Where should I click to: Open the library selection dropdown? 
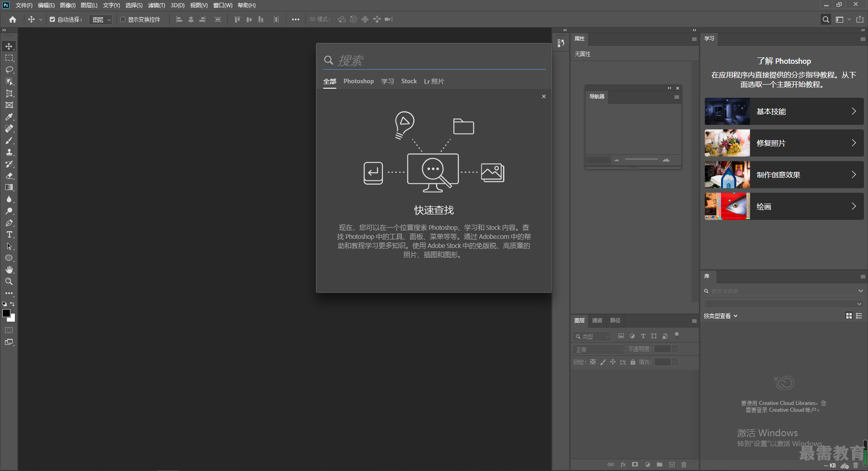point(783,304)
